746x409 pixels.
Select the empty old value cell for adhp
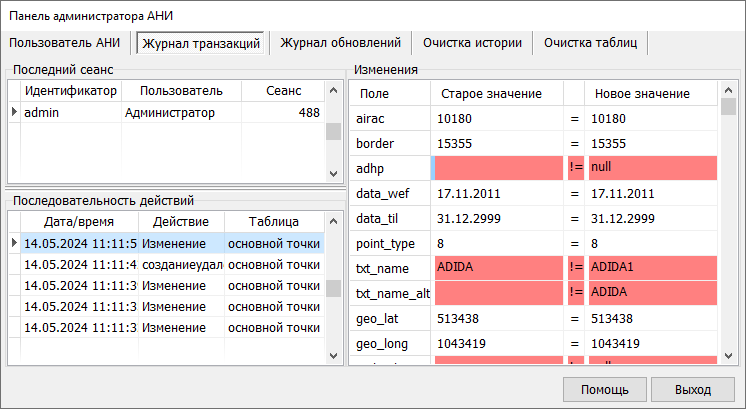tap(497, 168)
